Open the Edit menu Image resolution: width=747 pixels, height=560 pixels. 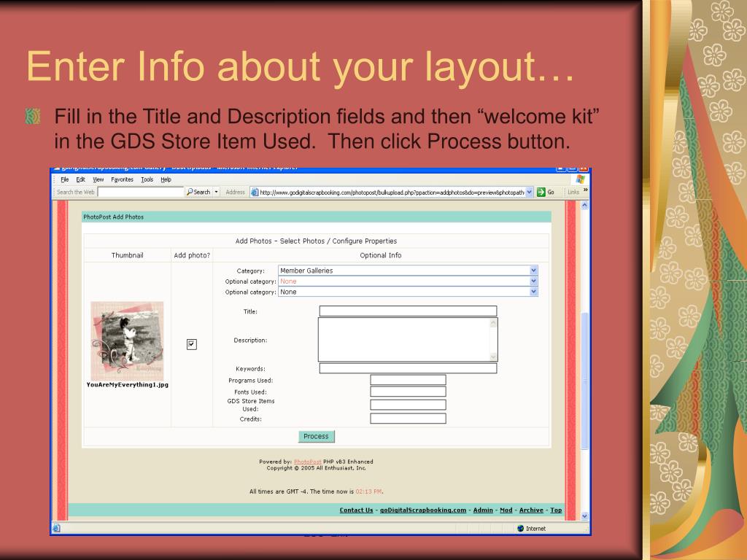click(80, 179)
